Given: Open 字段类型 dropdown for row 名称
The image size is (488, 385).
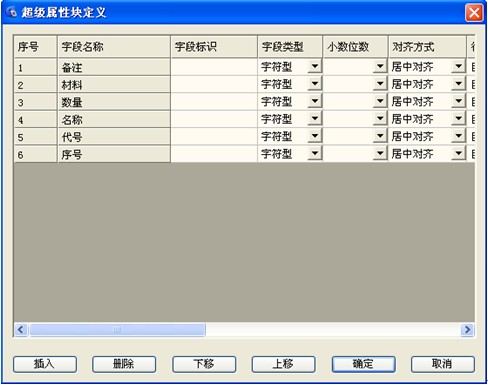Looking at the screenshot, I should [315, 118].
